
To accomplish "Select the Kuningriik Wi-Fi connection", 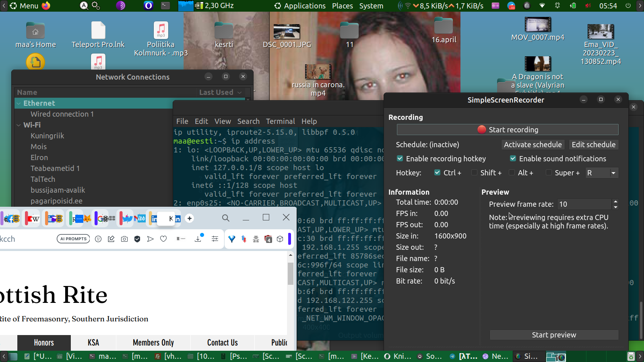I will 47,136.
